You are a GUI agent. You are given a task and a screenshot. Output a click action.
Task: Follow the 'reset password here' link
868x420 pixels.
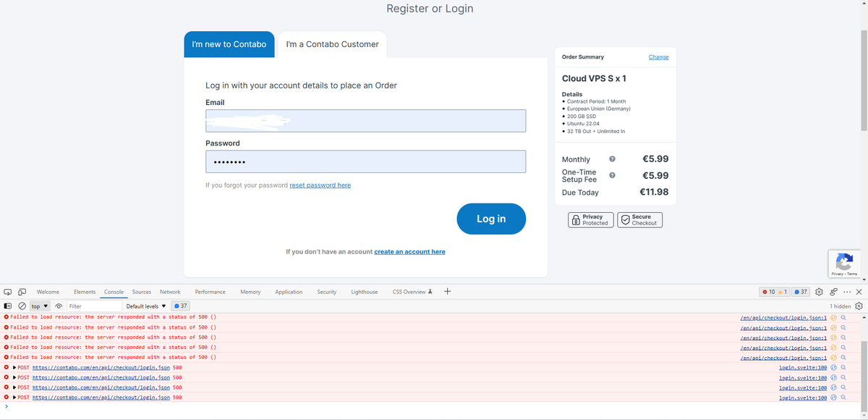pyautogui.click(x=320, y=185)
